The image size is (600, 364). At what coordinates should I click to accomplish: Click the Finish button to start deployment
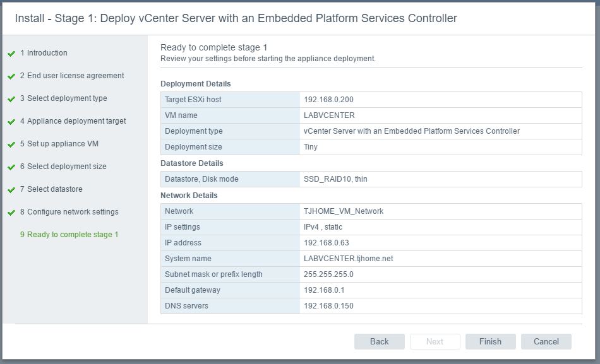coord(490,341)
